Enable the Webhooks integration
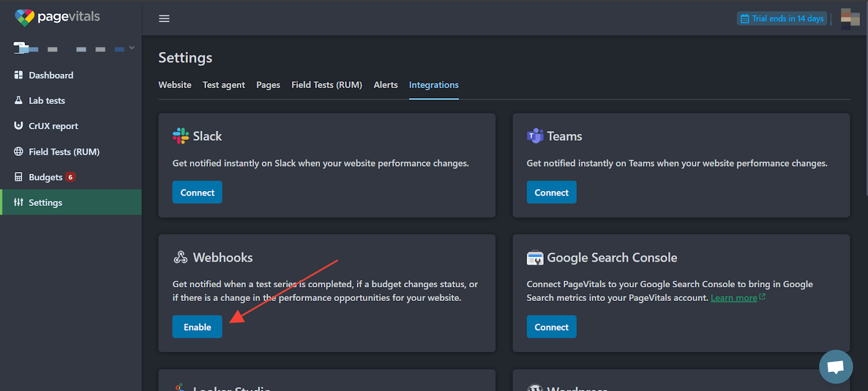 [x=197, y=327]
